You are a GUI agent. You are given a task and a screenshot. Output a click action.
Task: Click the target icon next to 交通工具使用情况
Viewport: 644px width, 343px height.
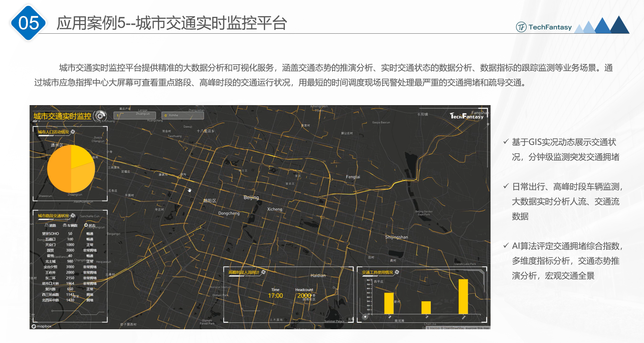397,272
